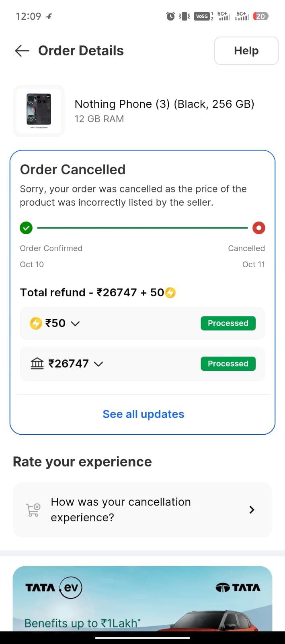This screenshot has height=644, width=285.
Task: Tap the green Order Confirmed checkmark
Action: tap(26, 228)
